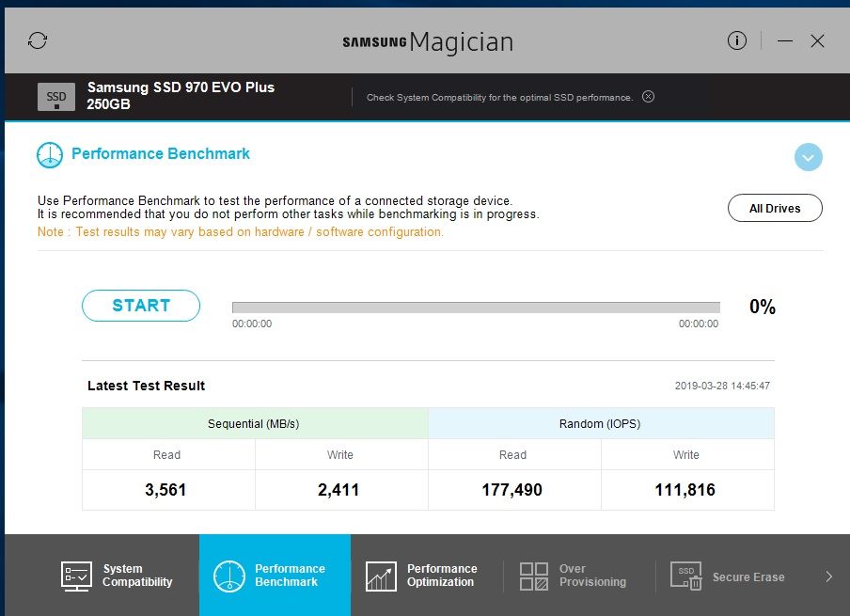This screenshot has width=850, height=616.
Task: Click the random write value 111,816
Action: click(x=685, y=490)
